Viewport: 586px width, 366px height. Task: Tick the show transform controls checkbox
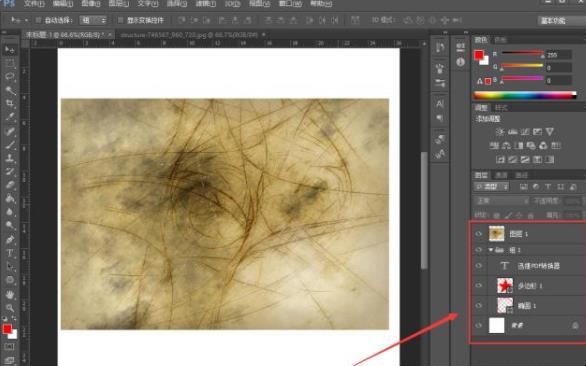click(x=120, y=20)
